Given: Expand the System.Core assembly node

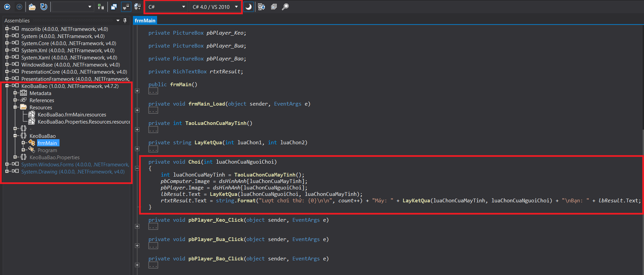Looking at the screenshot, I should (7, 43).
